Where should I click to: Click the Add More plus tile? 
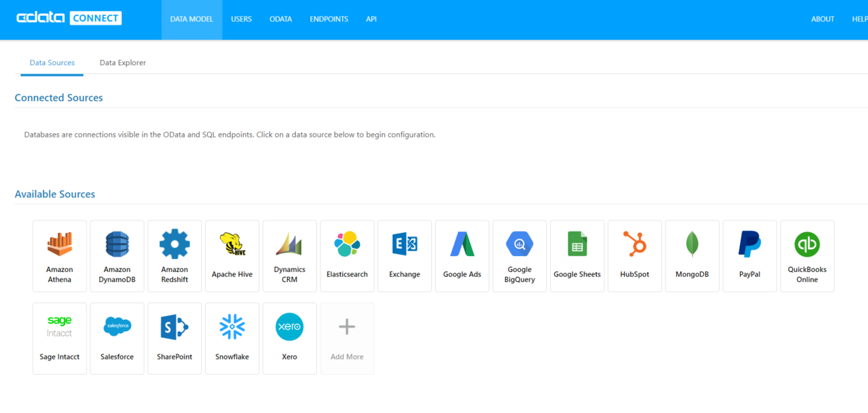coord(347,339)
